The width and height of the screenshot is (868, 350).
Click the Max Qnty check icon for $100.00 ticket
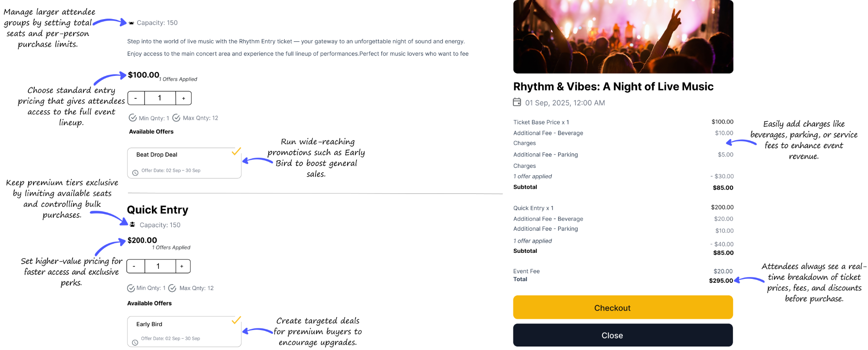[x=176, y=118]
